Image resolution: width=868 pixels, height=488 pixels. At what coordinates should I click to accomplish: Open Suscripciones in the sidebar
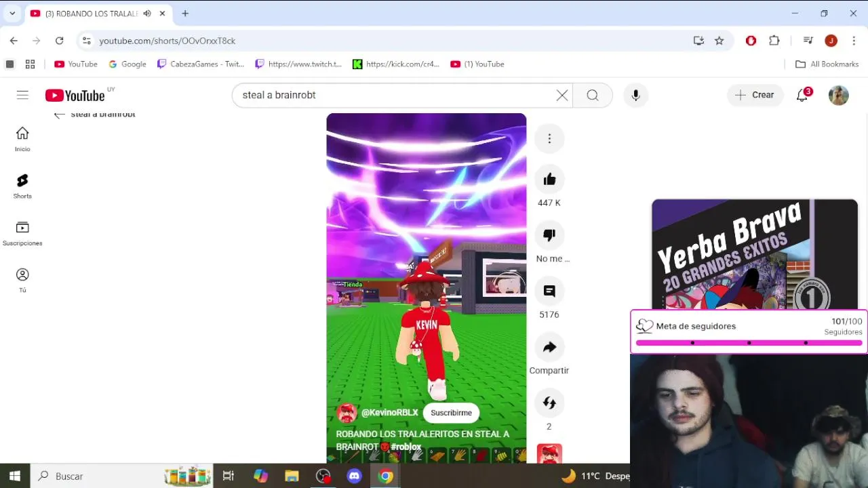point(22,233)
